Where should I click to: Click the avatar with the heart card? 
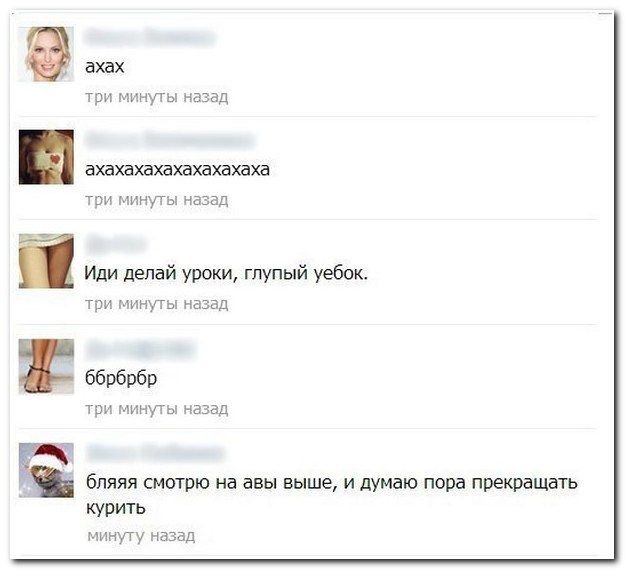pyautogui.click(x=46, y=157)
